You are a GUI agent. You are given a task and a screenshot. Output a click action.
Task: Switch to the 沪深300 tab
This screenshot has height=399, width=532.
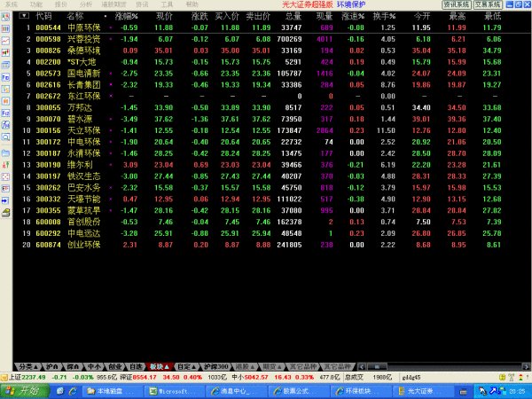215,366
